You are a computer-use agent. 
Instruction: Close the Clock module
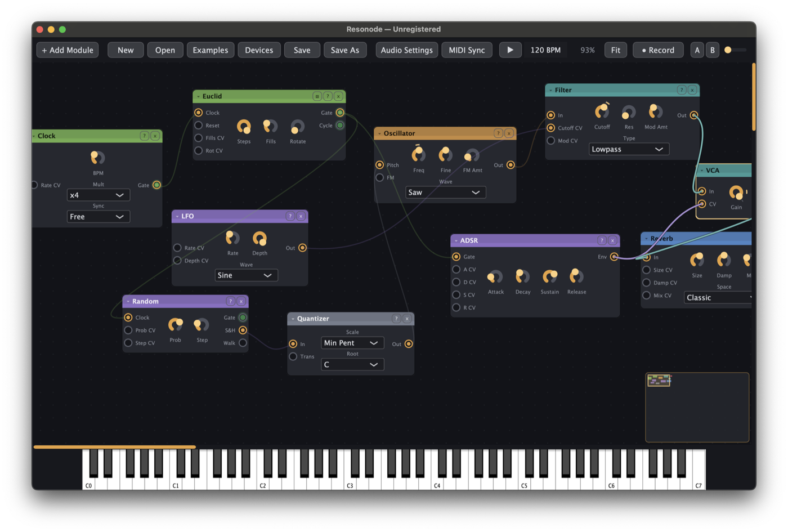pos(155,136)
